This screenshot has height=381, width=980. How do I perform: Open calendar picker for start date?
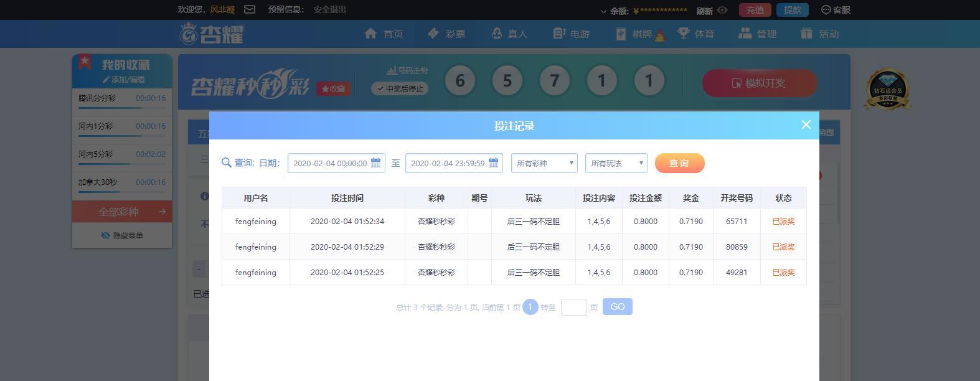click(376, 162)
